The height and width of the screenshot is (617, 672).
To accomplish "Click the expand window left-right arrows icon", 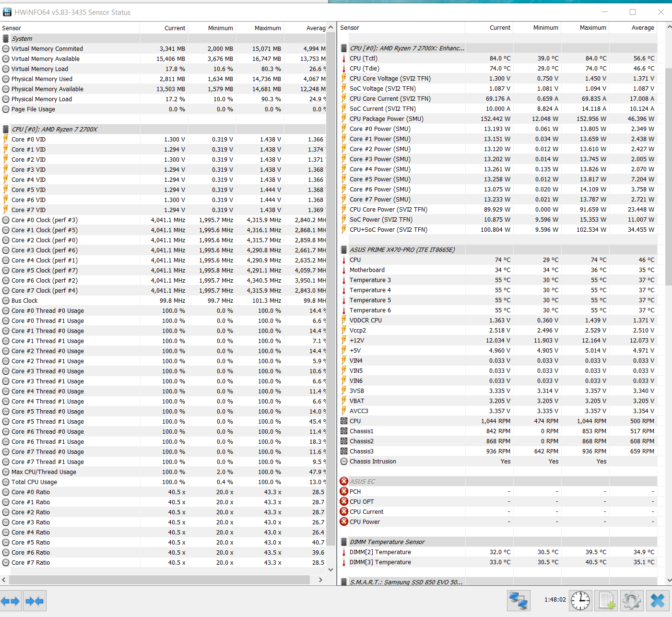I will pyautogui.click(x=11, y=601).
